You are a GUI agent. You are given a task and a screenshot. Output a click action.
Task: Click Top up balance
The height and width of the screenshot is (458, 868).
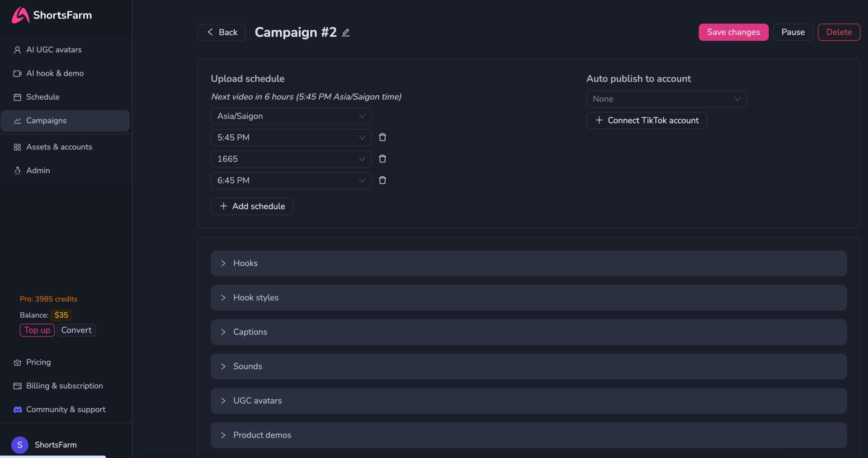point(37,330)
